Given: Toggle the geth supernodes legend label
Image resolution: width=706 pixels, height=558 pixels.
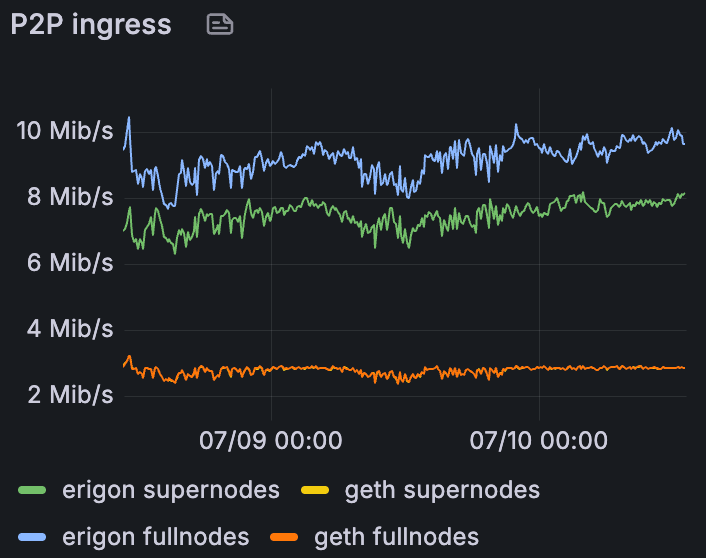Looking at the screenshot, I should 442,490.
